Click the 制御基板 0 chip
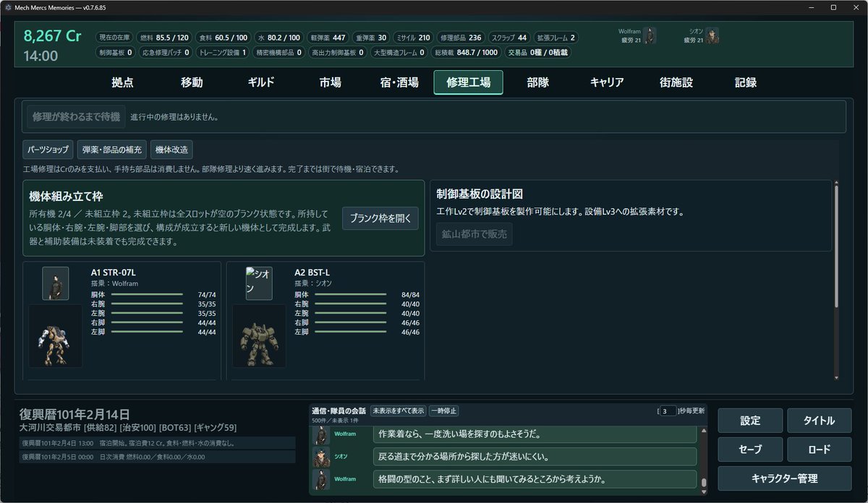 pos(115,52)
